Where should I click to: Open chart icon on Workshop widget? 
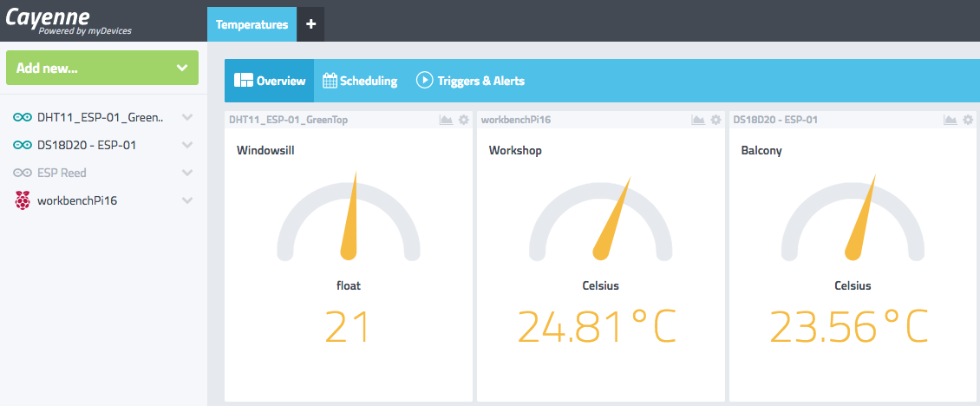[698, 121]
